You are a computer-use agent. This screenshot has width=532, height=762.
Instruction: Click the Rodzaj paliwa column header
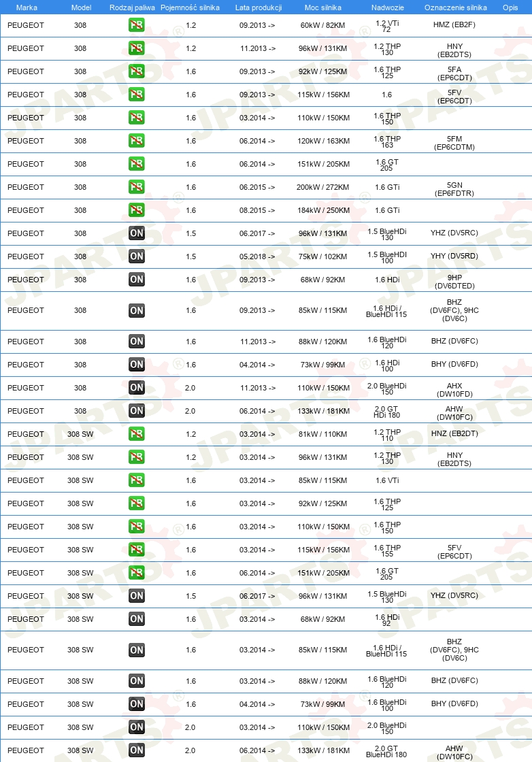132,7
